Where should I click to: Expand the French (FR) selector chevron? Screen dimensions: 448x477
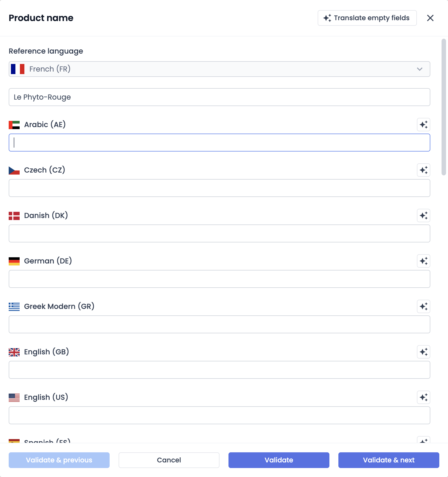click(x=420, y=69)
